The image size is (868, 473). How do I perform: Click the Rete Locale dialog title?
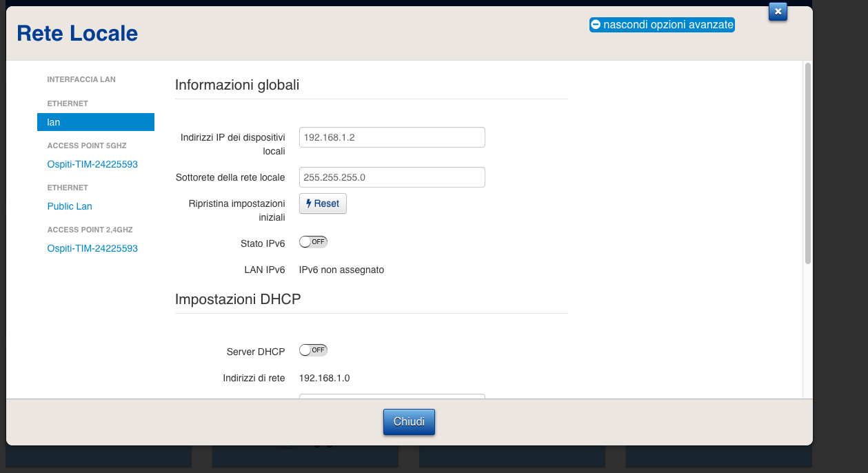coord(77,33)
